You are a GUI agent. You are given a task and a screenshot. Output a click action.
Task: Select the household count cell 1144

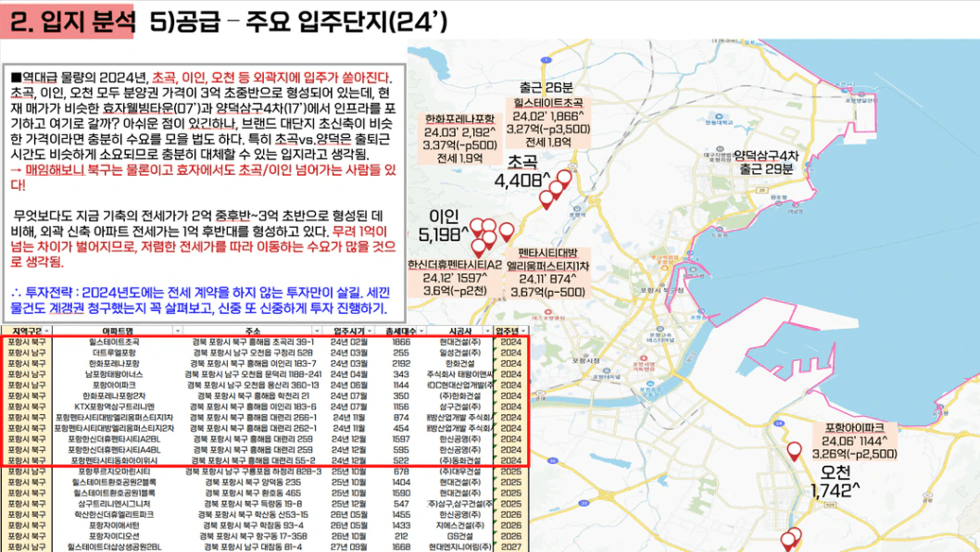pos(401,385)
